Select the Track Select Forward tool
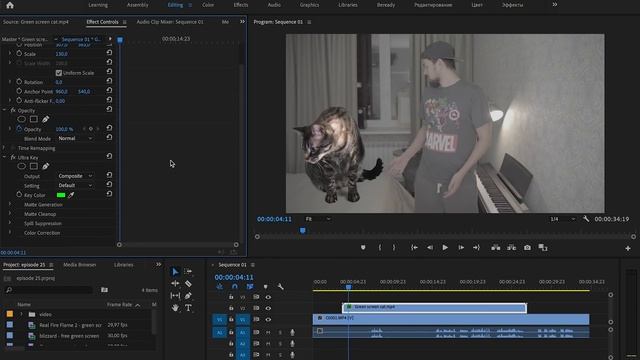Screen dimensions: 640x360 [188, 271]
